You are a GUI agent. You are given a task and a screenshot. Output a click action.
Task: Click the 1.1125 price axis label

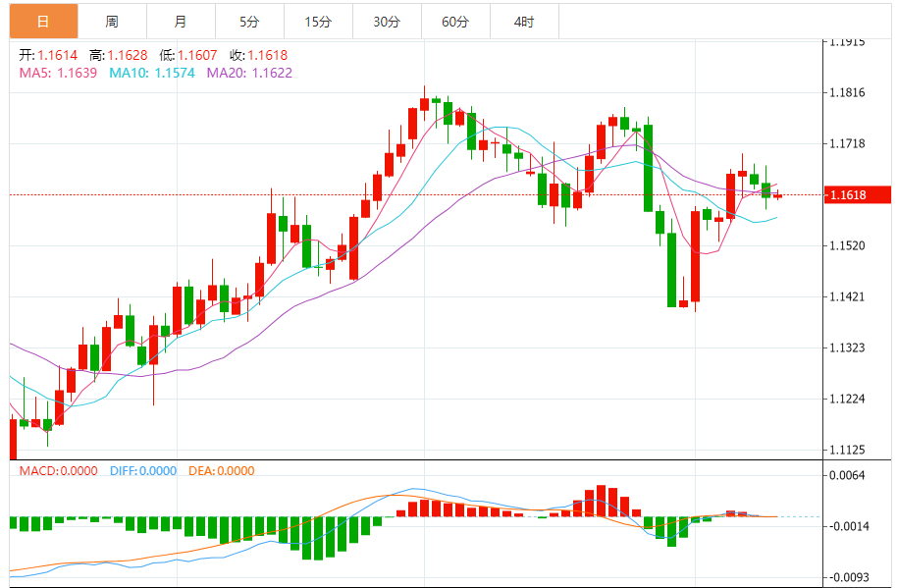[x=847, y=451]
